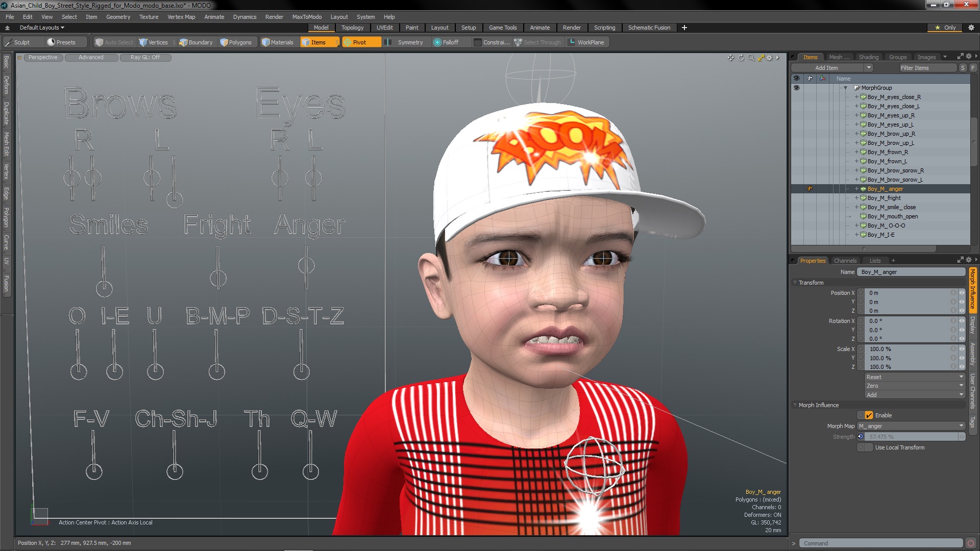Switch to Polygons selection mode
This screenshot has width=980, height=551.
point(236,42)
